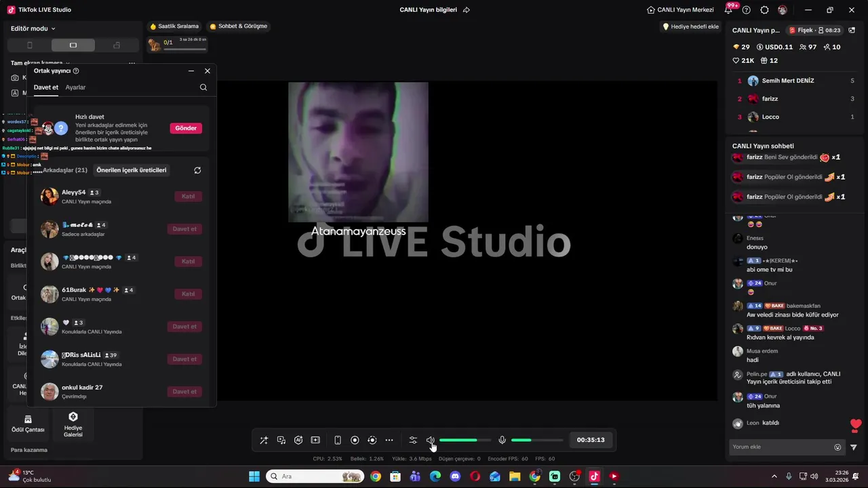Click the record button in bottom toolbar
Image resolution: width=868 pixels, height=488 pixels.
point(355,440)
